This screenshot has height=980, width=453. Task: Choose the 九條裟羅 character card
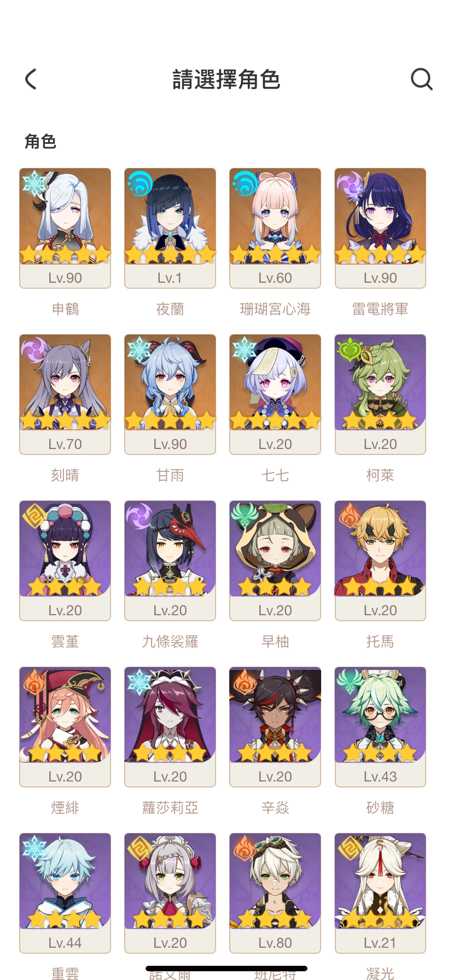[170, 561]
